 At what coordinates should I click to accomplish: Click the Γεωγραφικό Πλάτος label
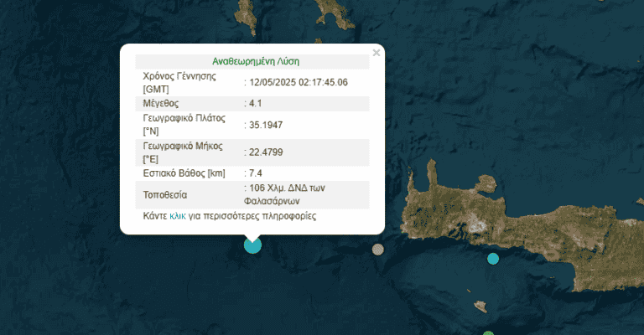183,126
